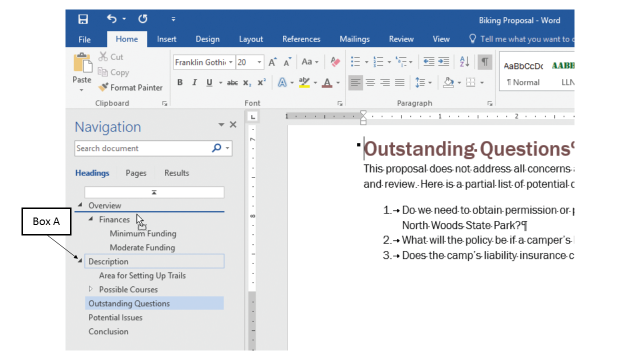The height and width of the screenshot is (360, 640).
Task: Show the Pages tab in Navigation
Action: point(136,173)
